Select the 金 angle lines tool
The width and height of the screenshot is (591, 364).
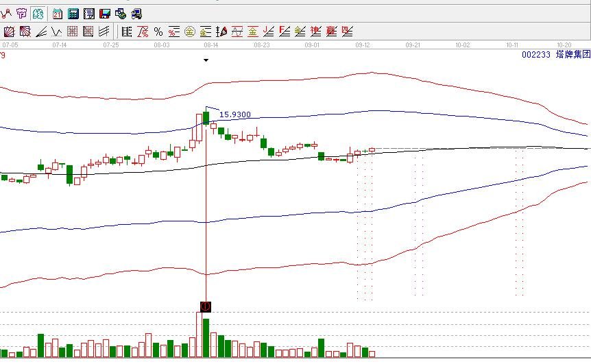(300, 32)
